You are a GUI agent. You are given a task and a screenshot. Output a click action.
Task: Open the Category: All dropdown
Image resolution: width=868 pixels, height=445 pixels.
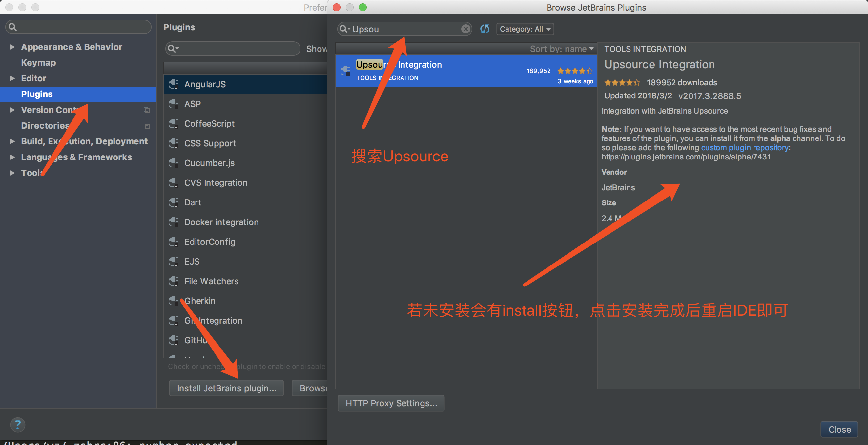click(525, 29)
